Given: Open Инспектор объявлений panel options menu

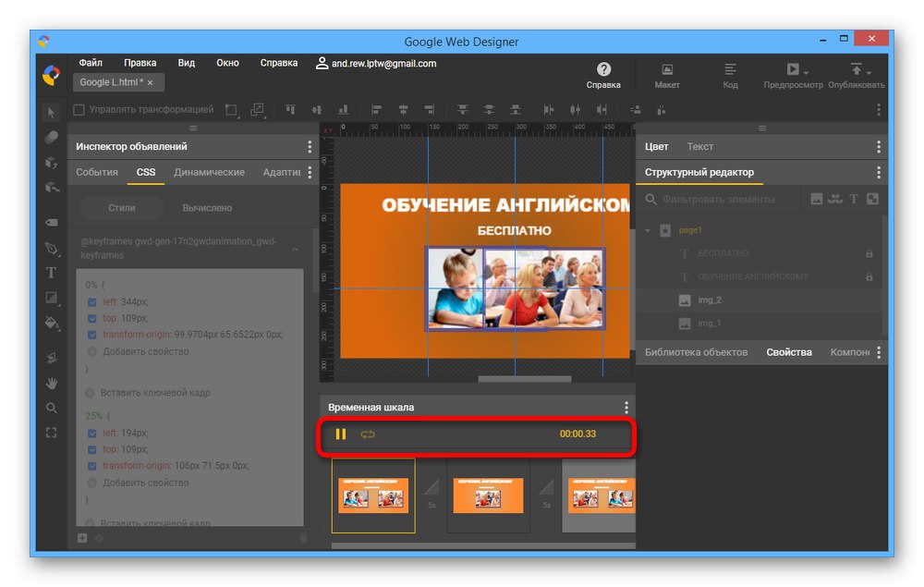Looking at the screenshot, I should 310,147.
